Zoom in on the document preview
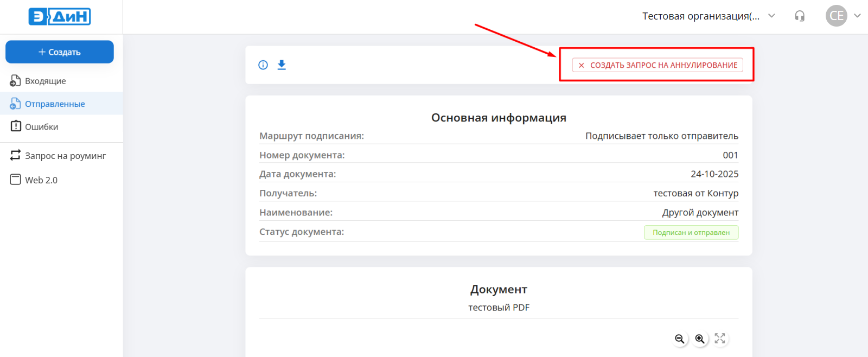This screenshot has width=868, height=357. point(700,339)
